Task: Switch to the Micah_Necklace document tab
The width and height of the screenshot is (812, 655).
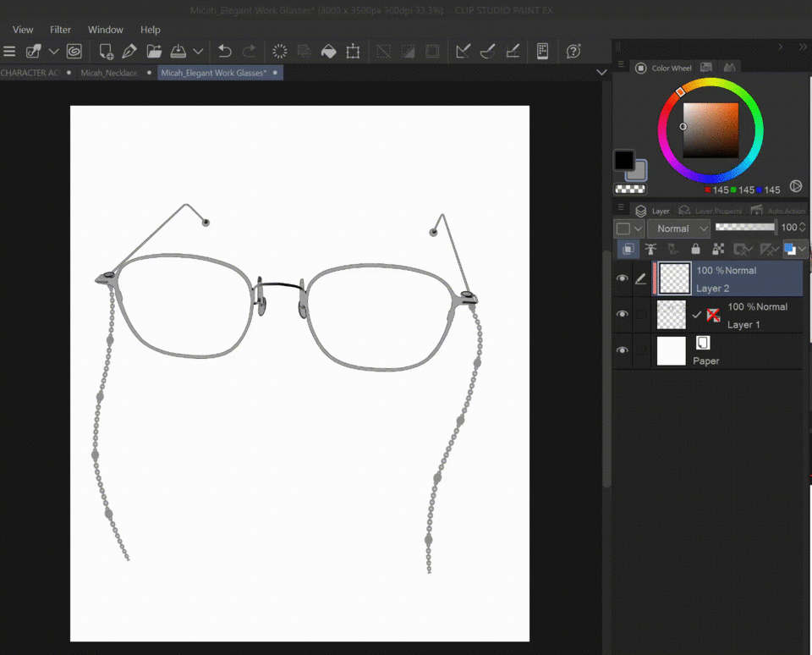Action: [x=109, y=73]
